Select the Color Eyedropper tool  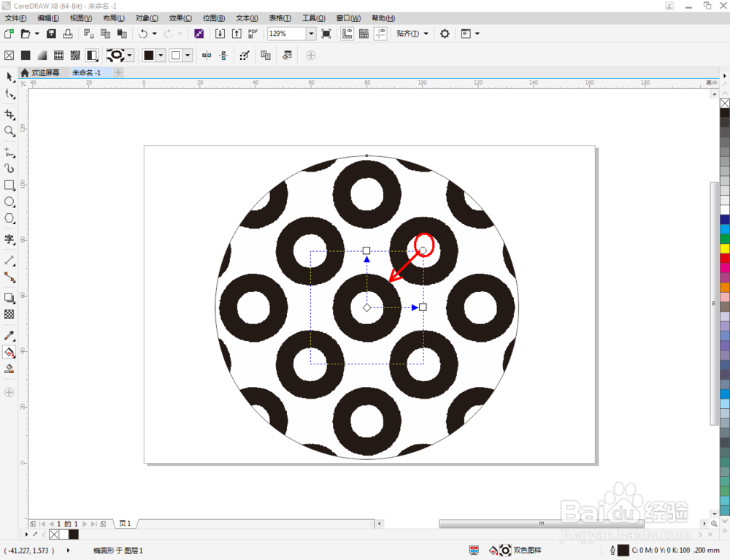coord(9,336)
